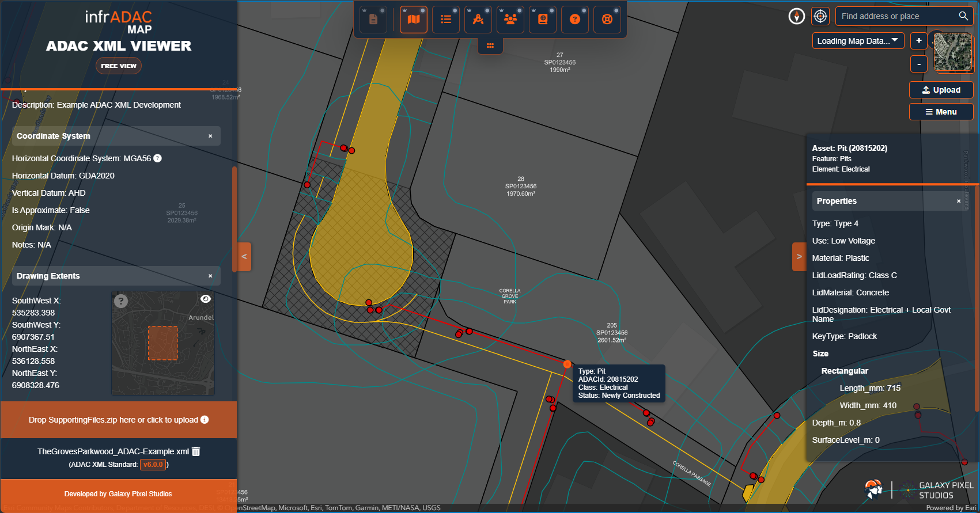
Task: Focus the Find address or place field
Action: coord(896,16)
